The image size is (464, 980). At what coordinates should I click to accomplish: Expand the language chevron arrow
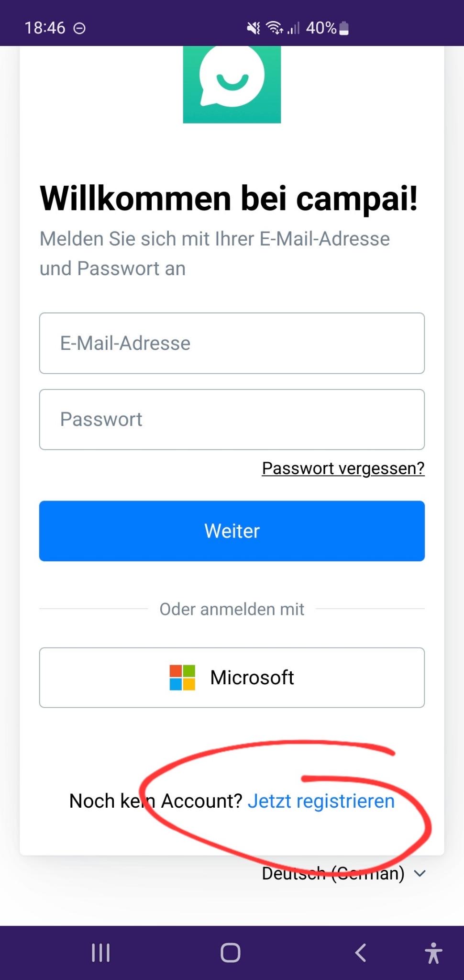[420, 873]
